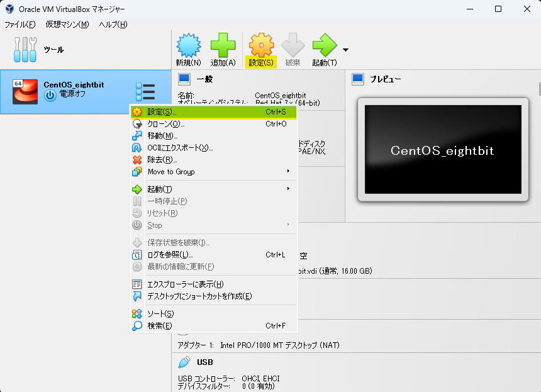Viewport: 541px width, 392px height.
Task: Click the 名前: CentOS_eightbit value text
Action: point(280,95)
